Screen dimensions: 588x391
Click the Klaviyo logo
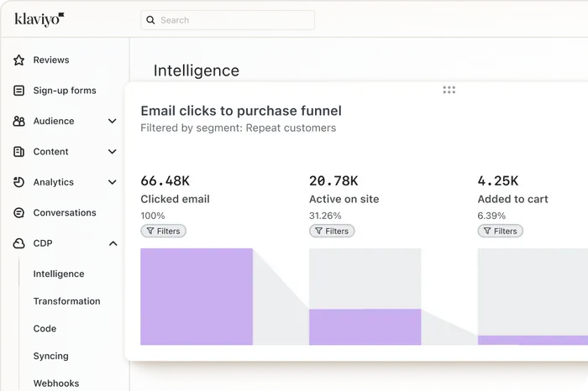(x=39, y=18)
